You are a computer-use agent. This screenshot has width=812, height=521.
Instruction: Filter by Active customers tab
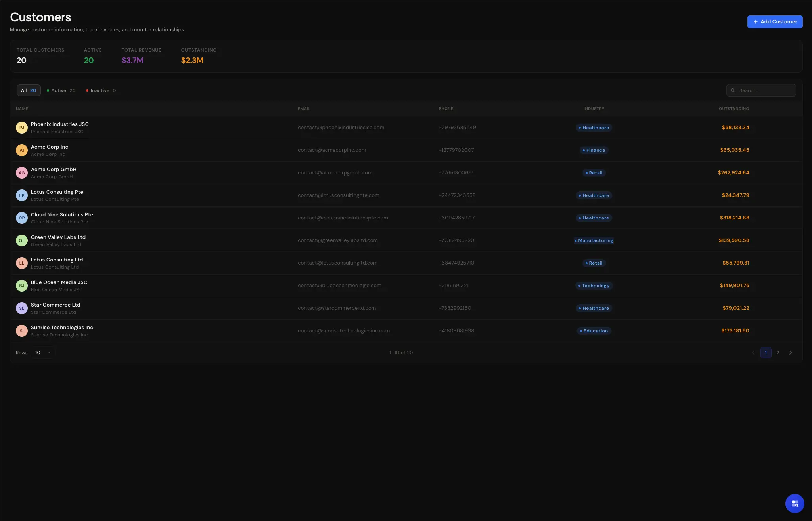(61, 90)
